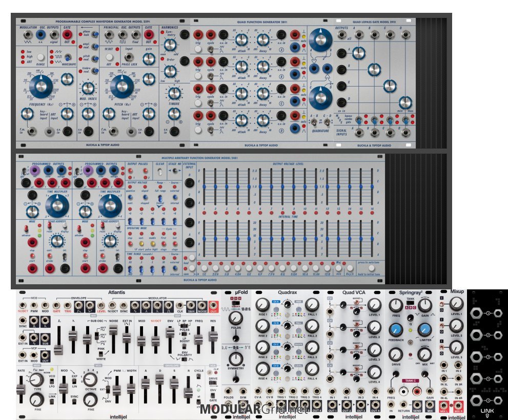This screenshot has height=420, width=508.
Task: Click the row A red trig jack on Model 281t
Action: coord(198,35)
